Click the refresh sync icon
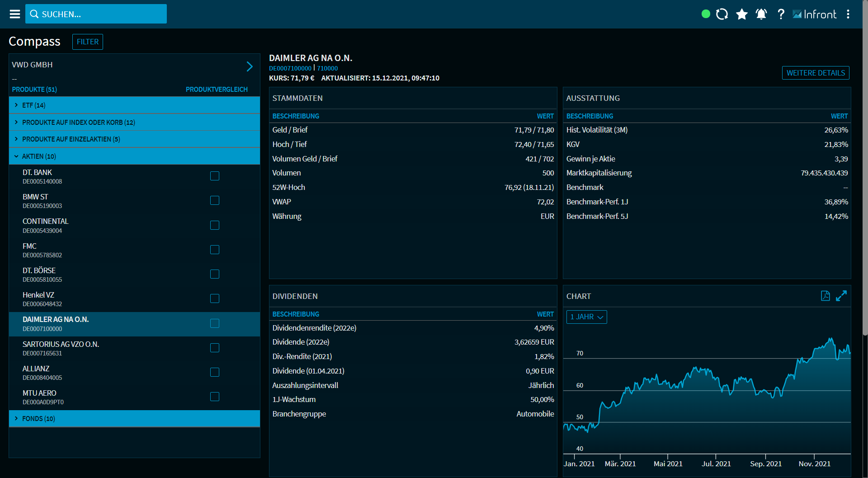Viewport: 868px width, 478px height. click(722, 14)
